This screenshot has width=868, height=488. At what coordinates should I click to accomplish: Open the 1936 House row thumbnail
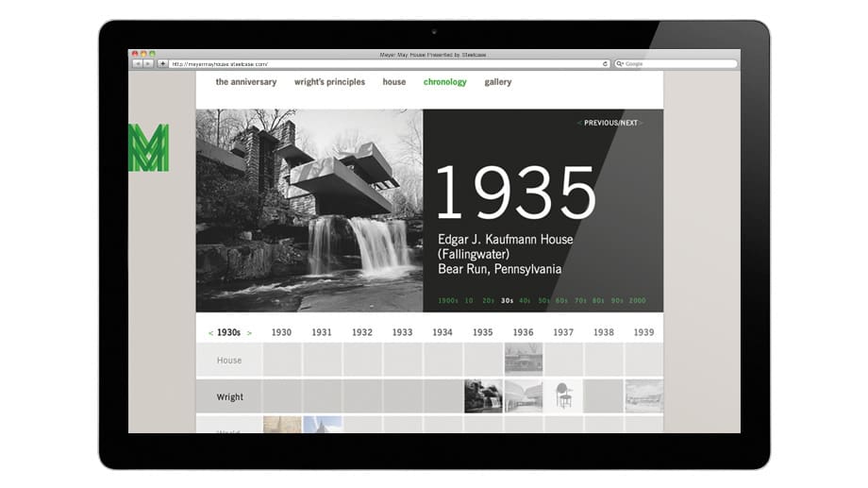click(524, 360)
